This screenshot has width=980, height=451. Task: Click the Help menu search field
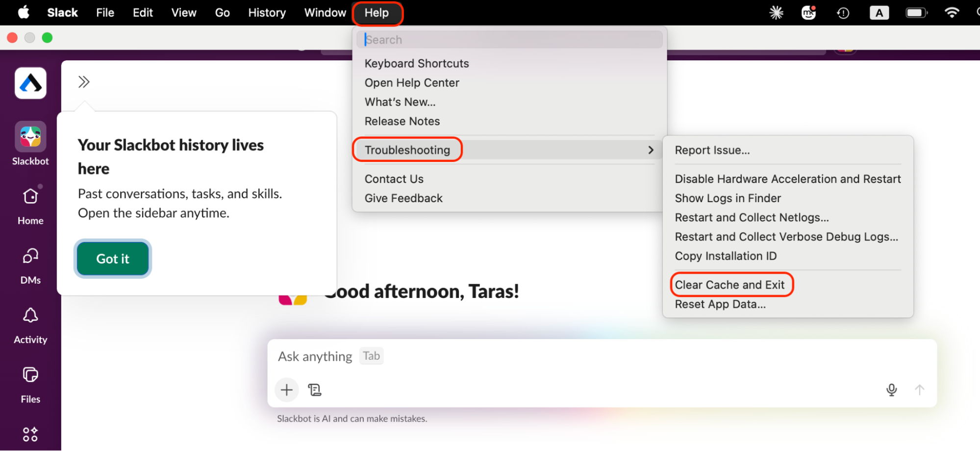509,40
